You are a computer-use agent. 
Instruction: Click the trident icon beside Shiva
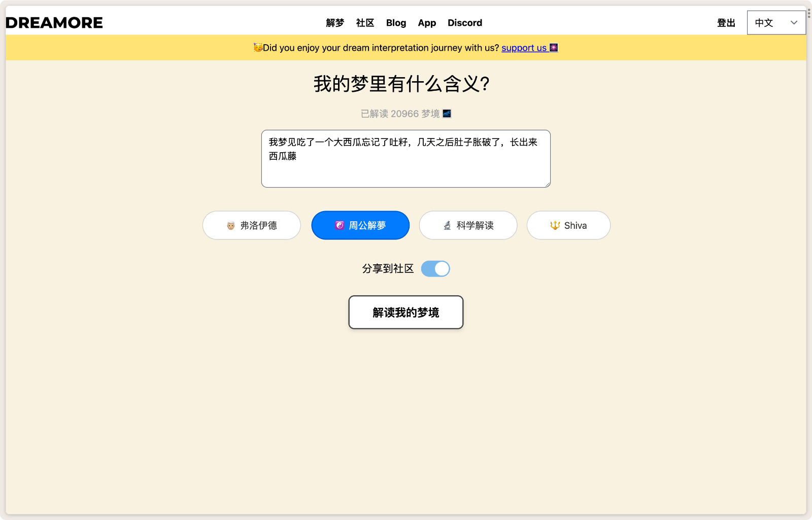point(555,226)
